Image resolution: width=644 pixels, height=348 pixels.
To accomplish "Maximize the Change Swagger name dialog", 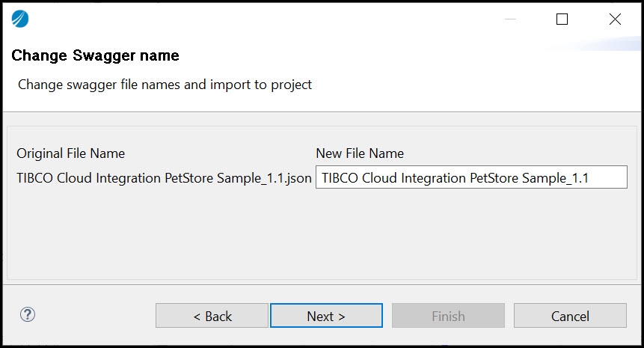I will [x=562, y=19].
